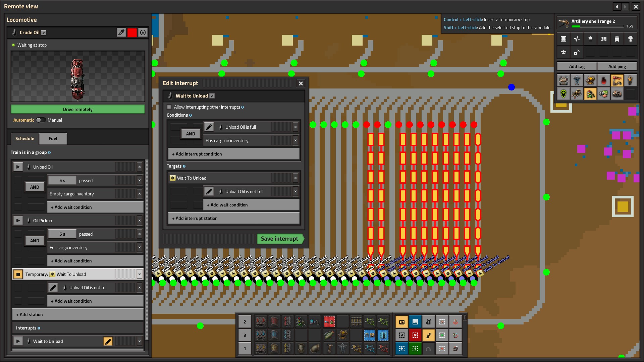Open the Artillery shell range 2 research
The height and width of the screenshot is (362, 644).
(x=597, y=23)
